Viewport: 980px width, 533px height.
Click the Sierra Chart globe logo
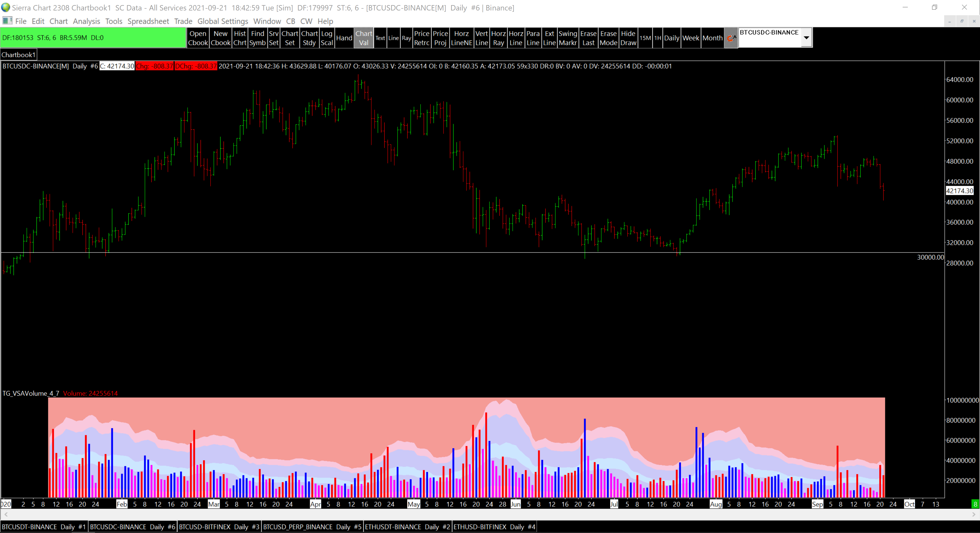pyautogui.click(x=5, y=7)
